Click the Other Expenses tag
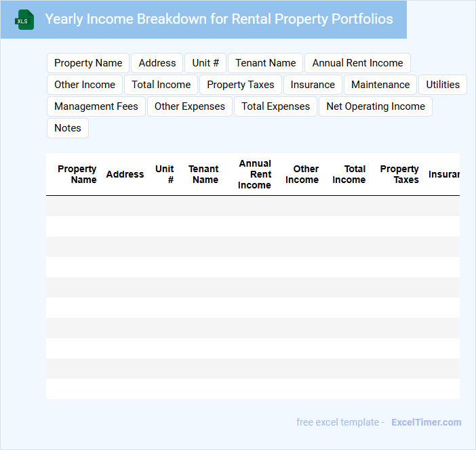Image resolution: width=476 pixels, height=450 pixels. pos(190,106)
